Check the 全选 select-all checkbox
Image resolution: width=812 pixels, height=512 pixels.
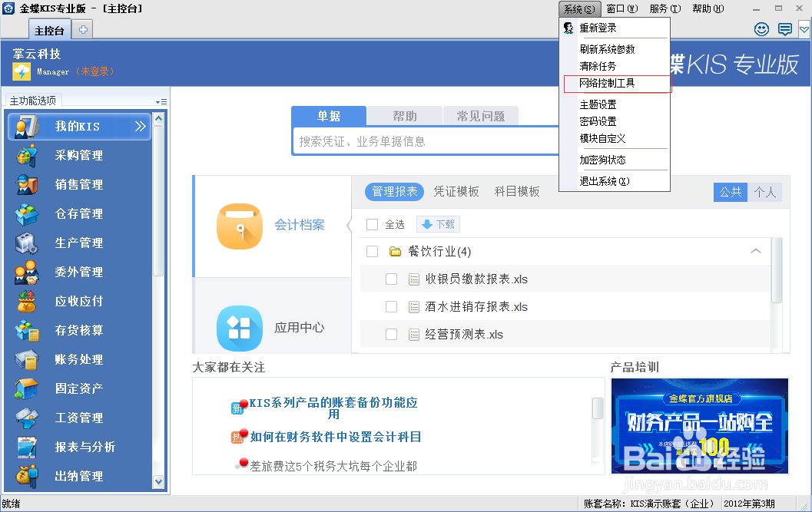[373, 223]
